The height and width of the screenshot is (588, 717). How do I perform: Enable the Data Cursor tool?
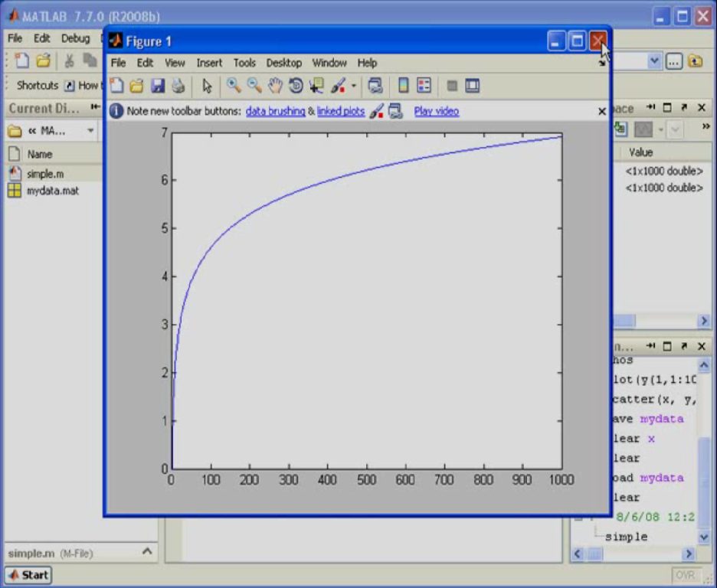[x=316, y=86]
